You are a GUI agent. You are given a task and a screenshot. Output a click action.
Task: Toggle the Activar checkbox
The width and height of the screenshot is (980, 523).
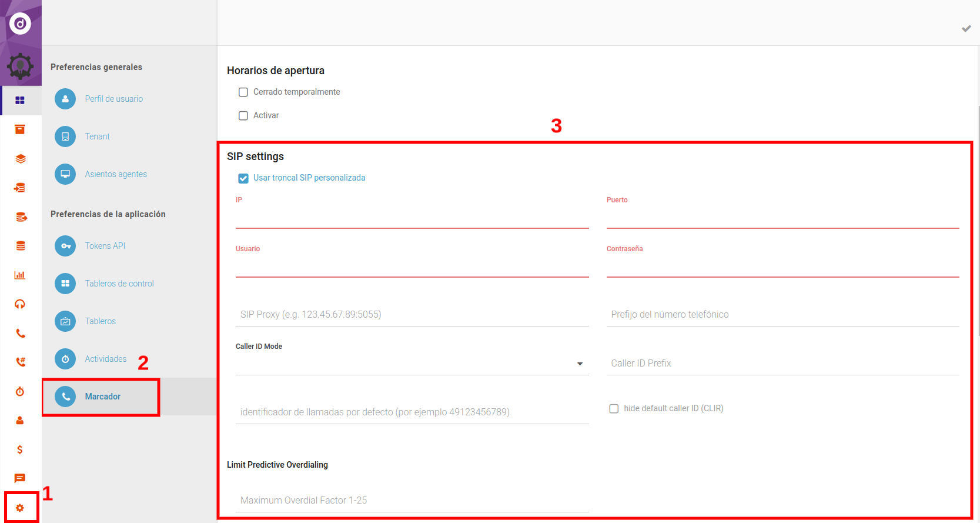pos(243,116)
